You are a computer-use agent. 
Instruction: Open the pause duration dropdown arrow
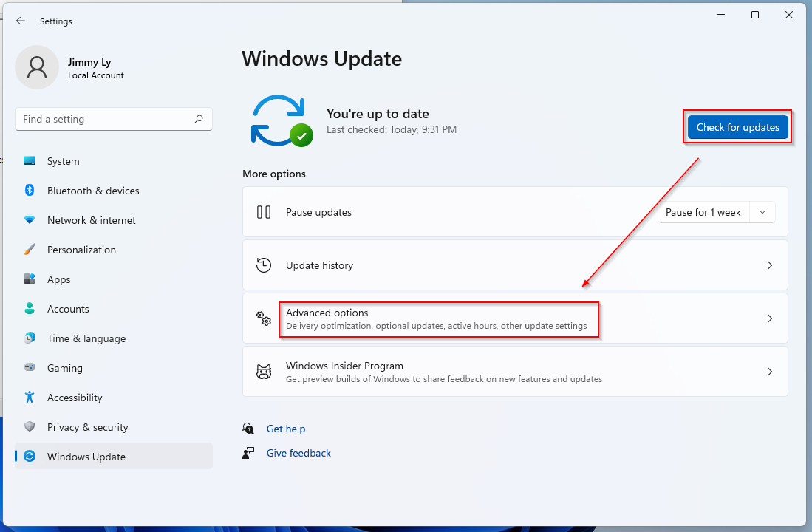tap(762, 212)
